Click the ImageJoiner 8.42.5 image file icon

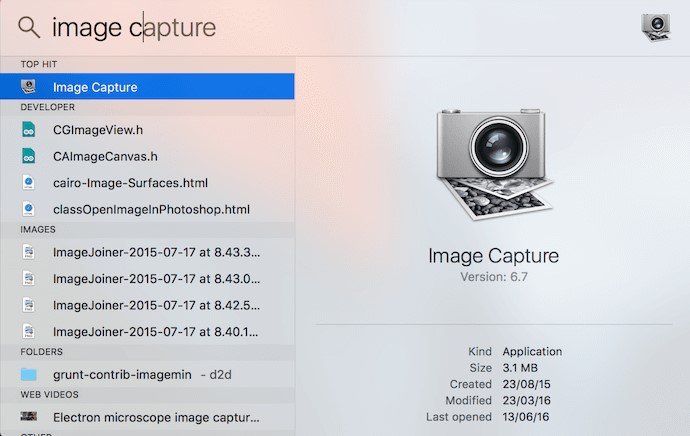29,305
